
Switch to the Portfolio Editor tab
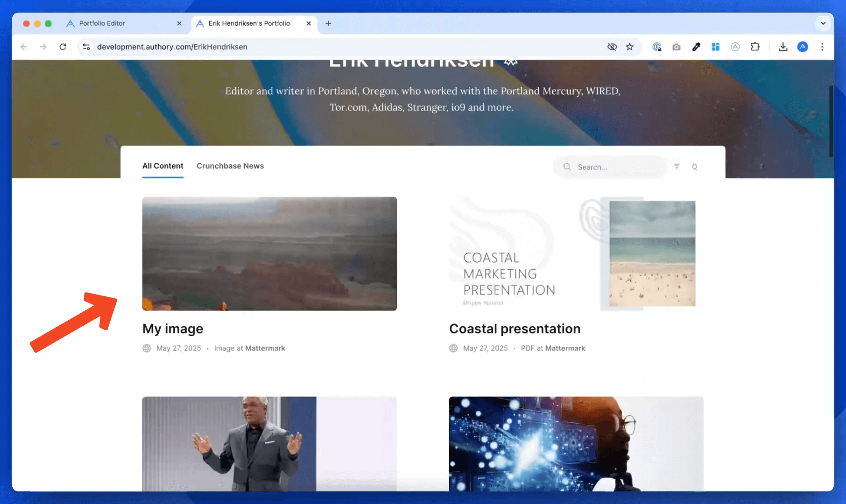102,23
